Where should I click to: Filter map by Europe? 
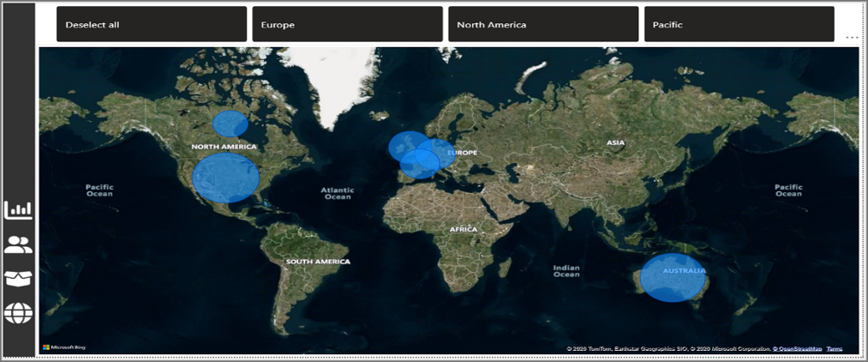coord(348,24)
